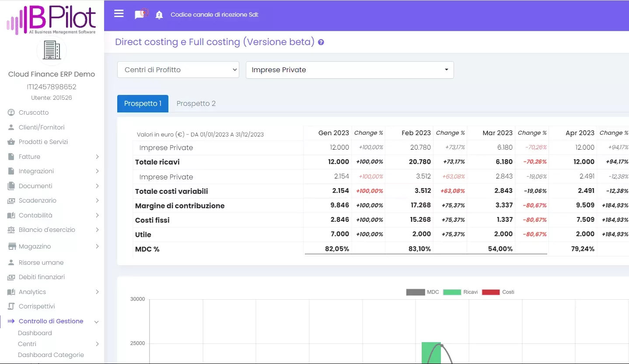
Task: Open Prodotti e Servizi menu item
Action: (43, 142)
